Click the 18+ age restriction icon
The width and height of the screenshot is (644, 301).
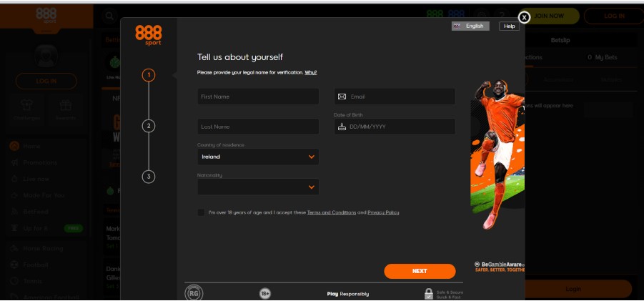[x=265, y=292]
